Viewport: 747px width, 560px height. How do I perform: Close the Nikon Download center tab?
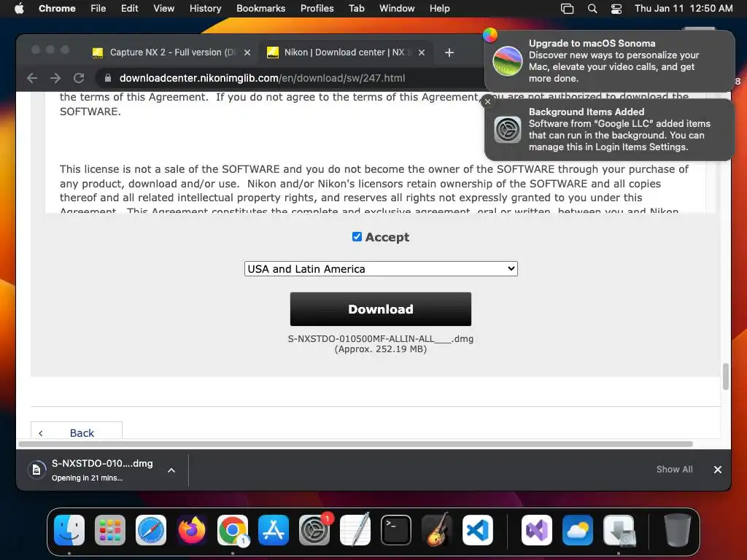pyautogui.click(x=422, y=52)
